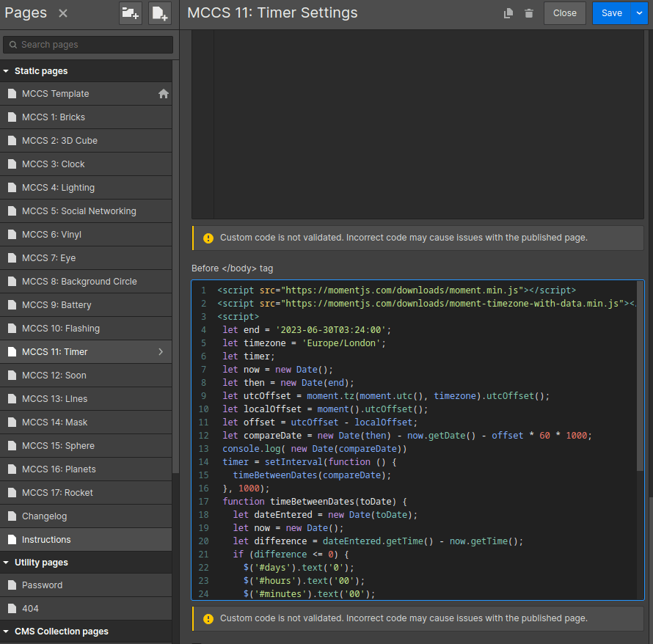Open the Save button dropdown arrow
Screen dimensions: 653x644
638,13
